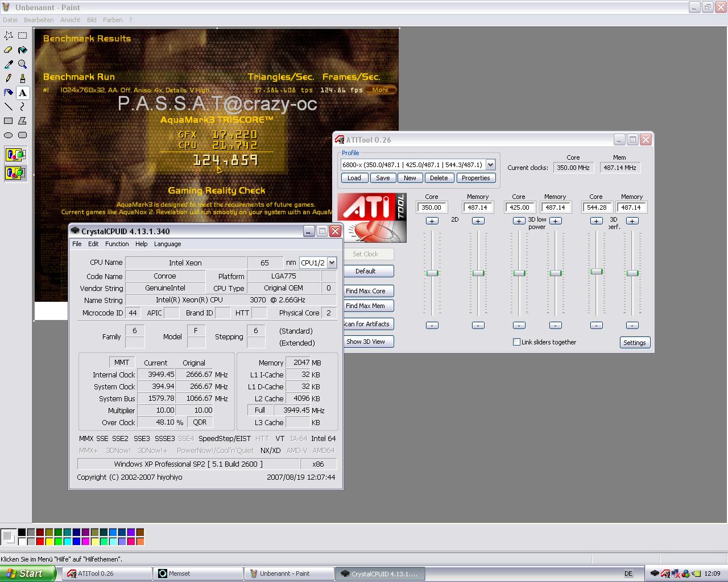Open Farben menu in Paint

(x=113, y=20)
